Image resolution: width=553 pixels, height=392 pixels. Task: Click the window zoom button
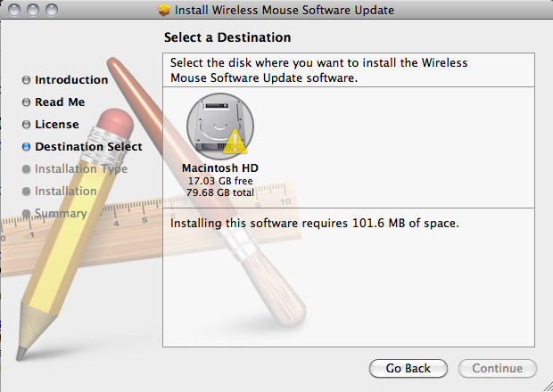52,10
